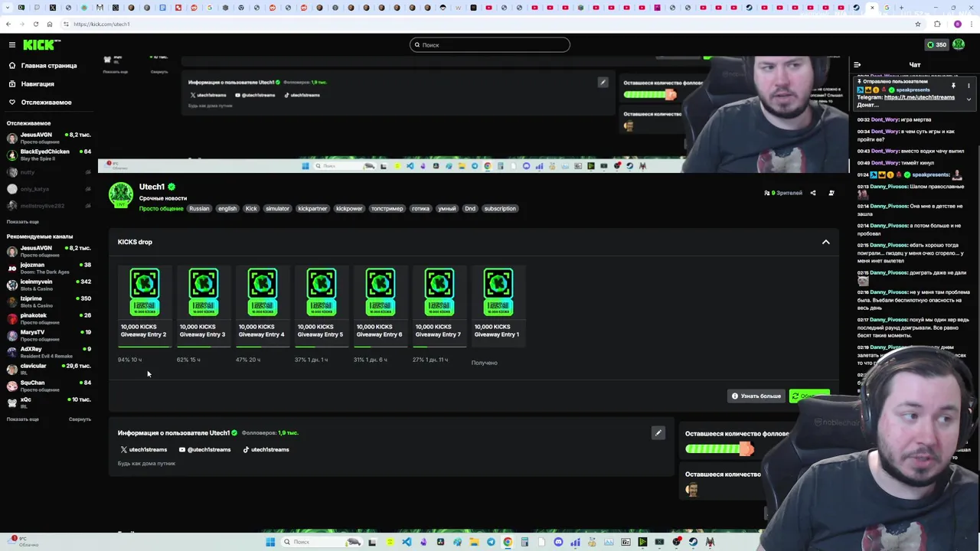
Task: Select the Giveaway Entry 6 drop card
Action: click(380, 305)
